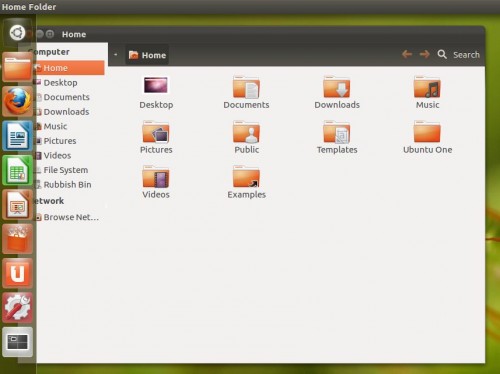Click the Computer sidebar heading
The image size is (500, 374).
point(49,52)
